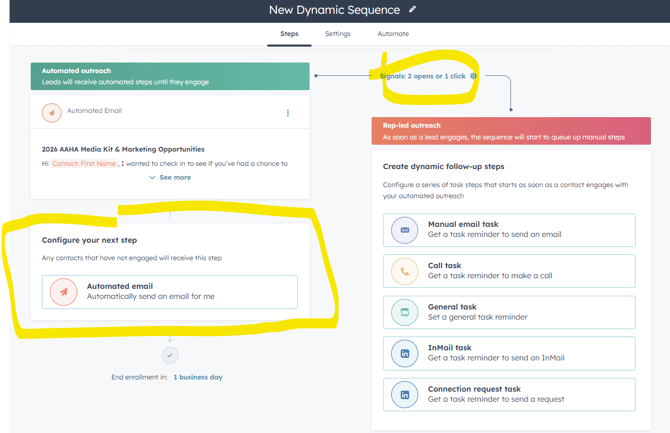Open the three-dot menu on Automated Email

tap(288, 113)
